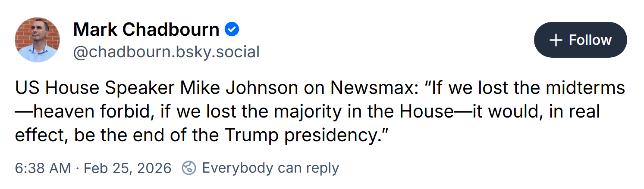Click the globe reply-settings icon
Screen dimensions: 644x189
click(x=189, y=167)
